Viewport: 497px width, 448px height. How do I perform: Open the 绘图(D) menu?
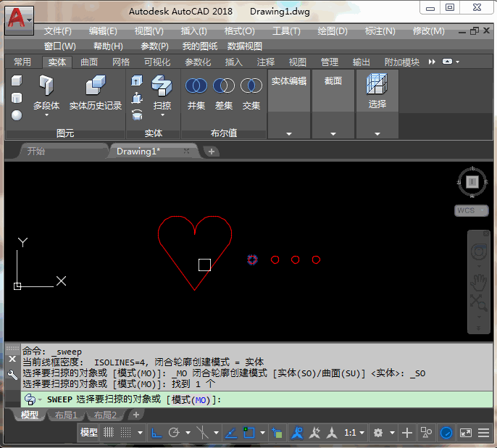pyautogui.click(x=333, y=31)
